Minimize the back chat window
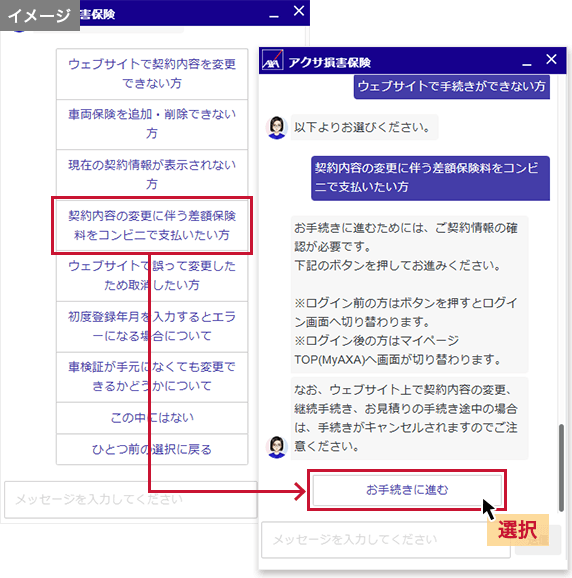This screenshot has height=578, width=572. (x=274, y=16)
